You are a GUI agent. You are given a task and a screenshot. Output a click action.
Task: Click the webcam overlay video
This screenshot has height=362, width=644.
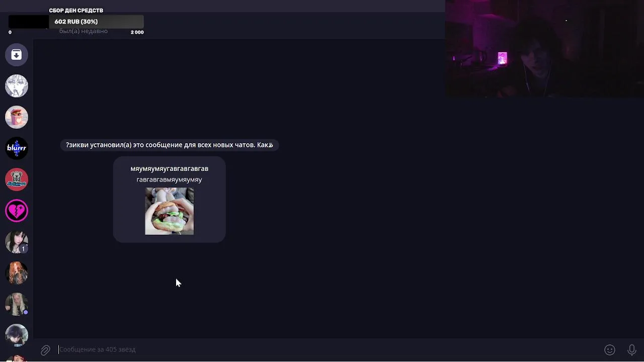click(544, 49)
